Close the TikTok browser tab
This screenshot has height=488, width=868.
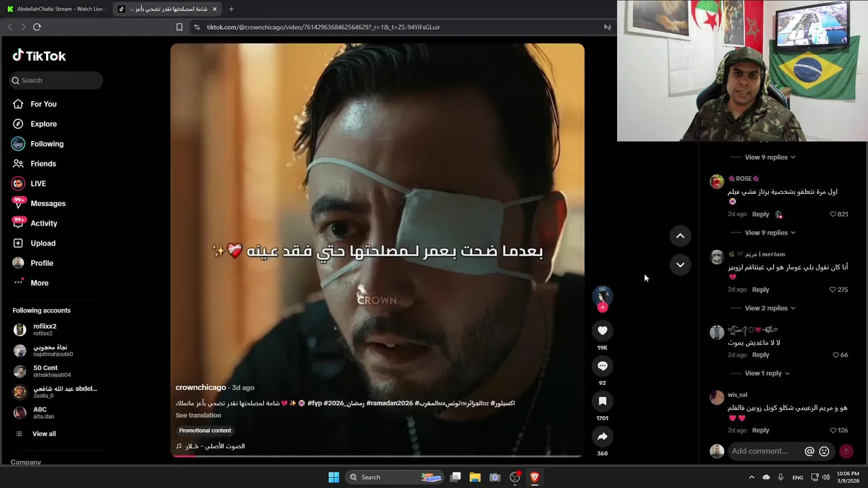point(214,9)
